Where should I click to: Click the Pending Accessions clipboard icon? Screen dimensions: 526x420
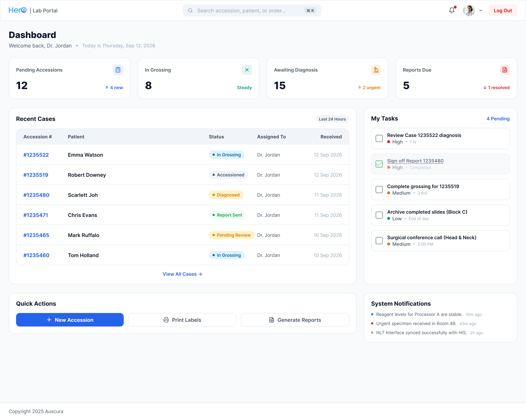coord(118,70)
